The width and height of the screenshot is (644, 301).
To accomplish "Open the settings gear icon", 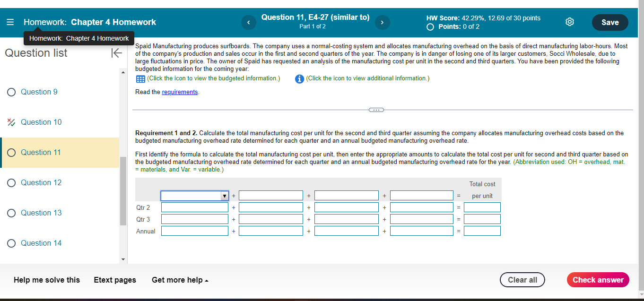I will (x=570, y=22).
